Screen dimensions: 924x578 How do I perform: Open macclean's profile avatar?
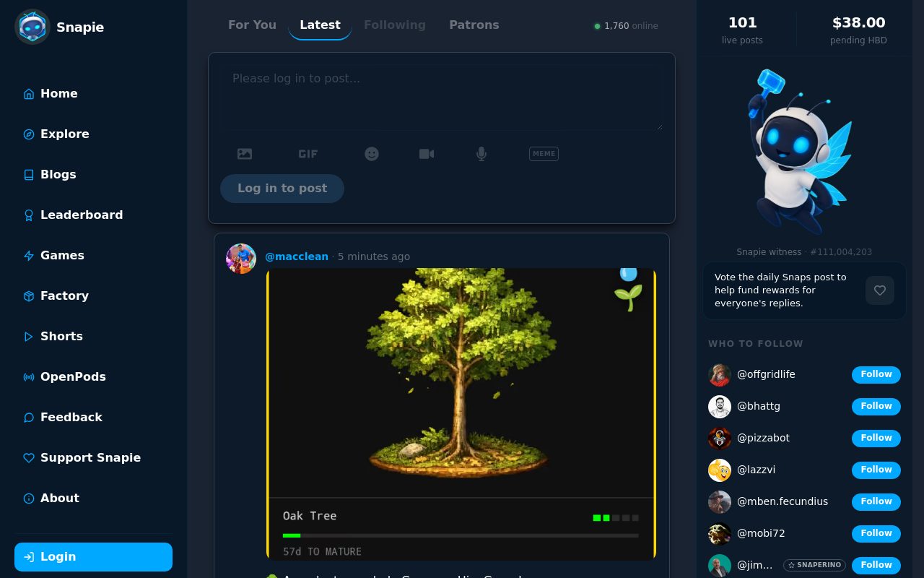point(241,259)
